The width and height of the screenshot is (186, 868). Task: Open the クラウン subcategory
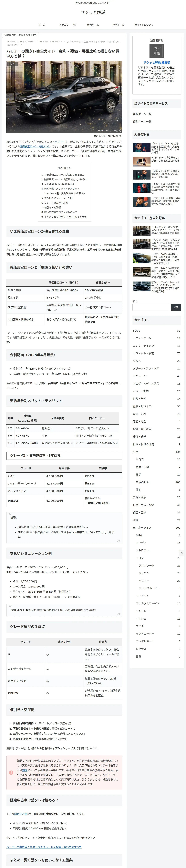[x=159, y=573]
